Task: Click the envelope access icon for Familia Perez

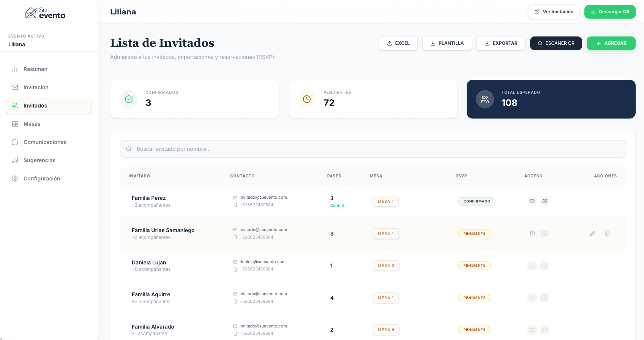Action: 532,201
